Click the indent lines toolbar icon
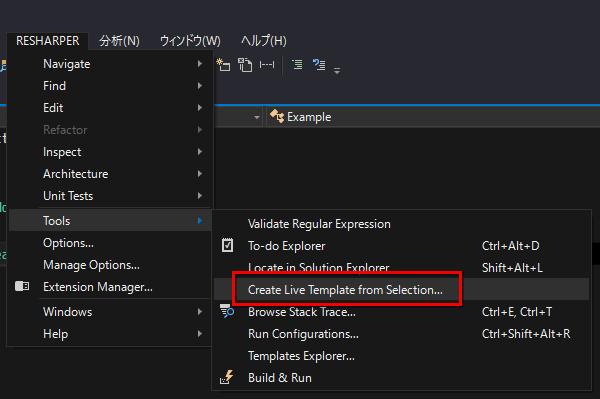 pyautogui.click(x=297, y=64)
